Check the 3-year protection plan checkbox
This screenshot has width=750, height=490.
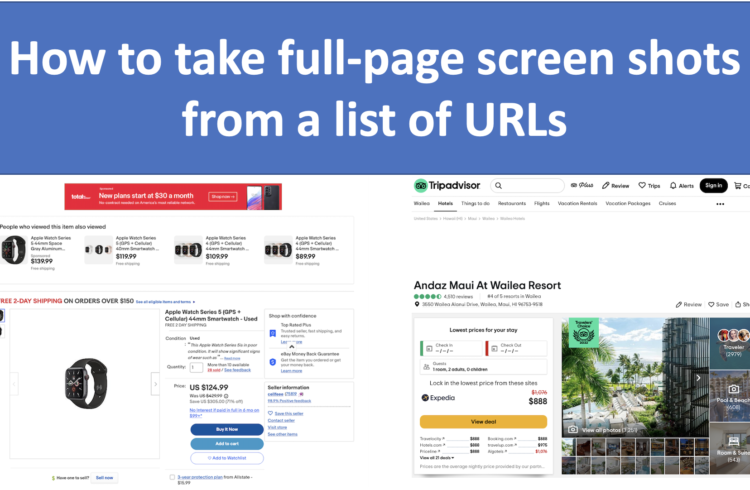pos(172,477)
